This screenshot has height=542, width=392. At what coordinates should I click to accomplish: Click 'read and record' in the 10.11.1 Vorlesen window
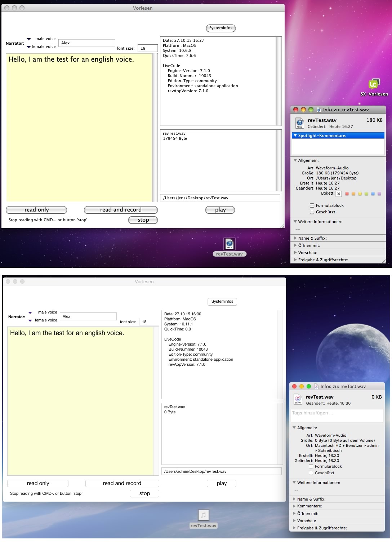point(122,483)
